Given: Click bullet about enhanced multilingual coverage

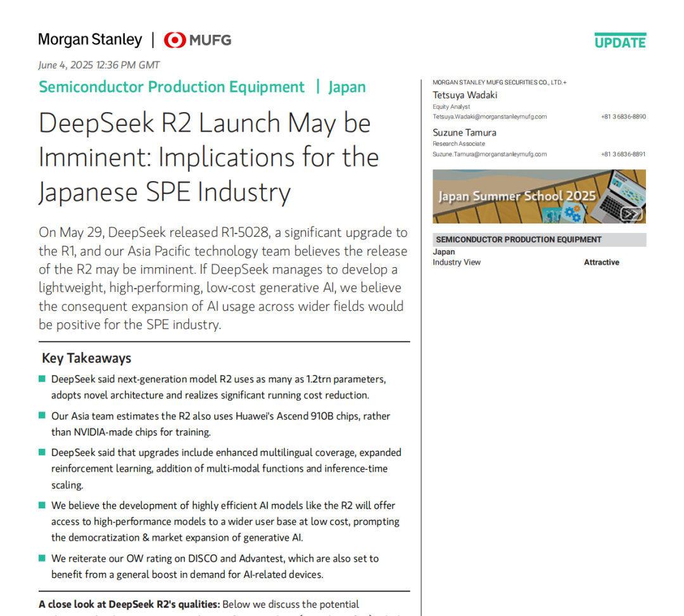Looking at the screenshot, I should tap(226, 468).
